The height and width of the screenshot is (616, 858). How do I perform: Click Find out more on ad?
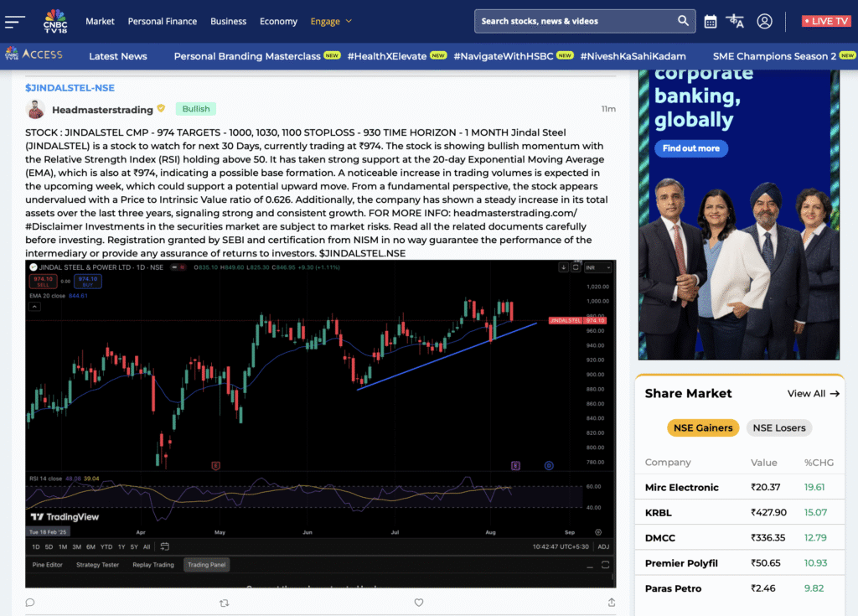(x=690, y=148)
